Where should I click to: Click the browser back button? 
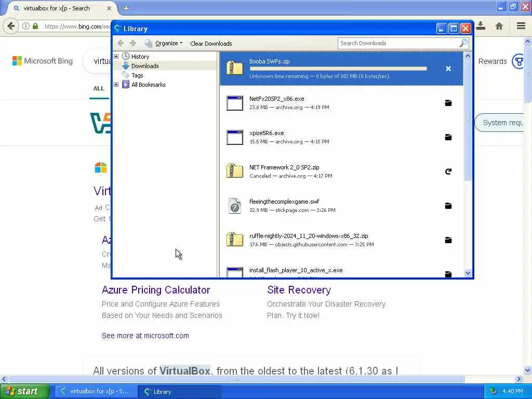point(11,26)
